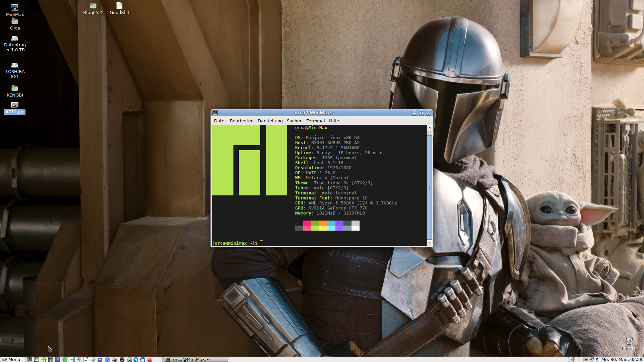Click orca@MiniMax:~ taskbar window button
This screenshot has height=362, width=644.
coord(196,359)
